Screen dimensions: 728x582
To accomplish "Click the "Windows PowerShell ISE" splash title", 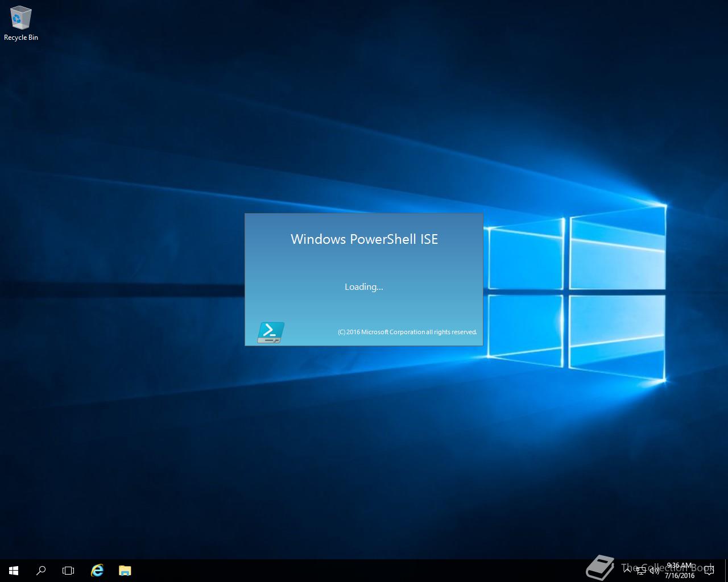I will point(364,239).
